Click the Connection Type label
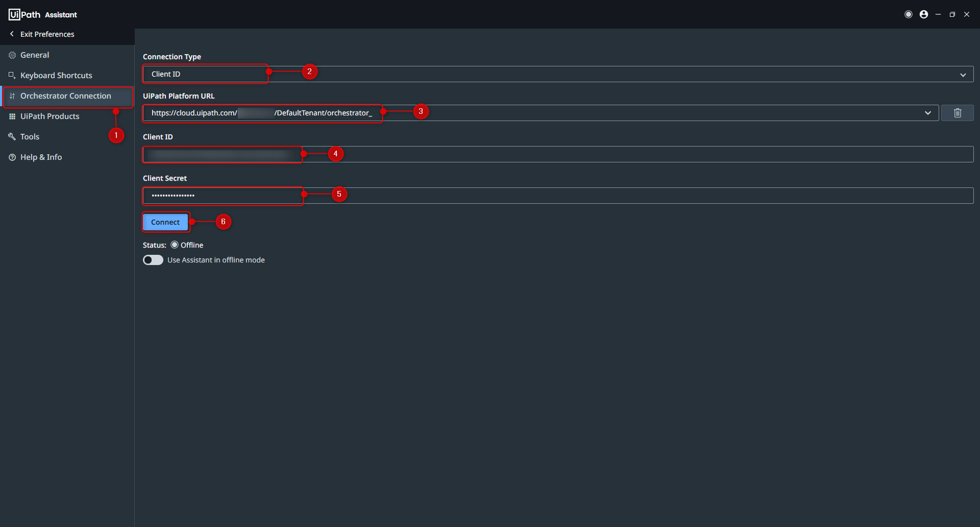This screenshot has height=527, width=980. (x=172, y=57)
